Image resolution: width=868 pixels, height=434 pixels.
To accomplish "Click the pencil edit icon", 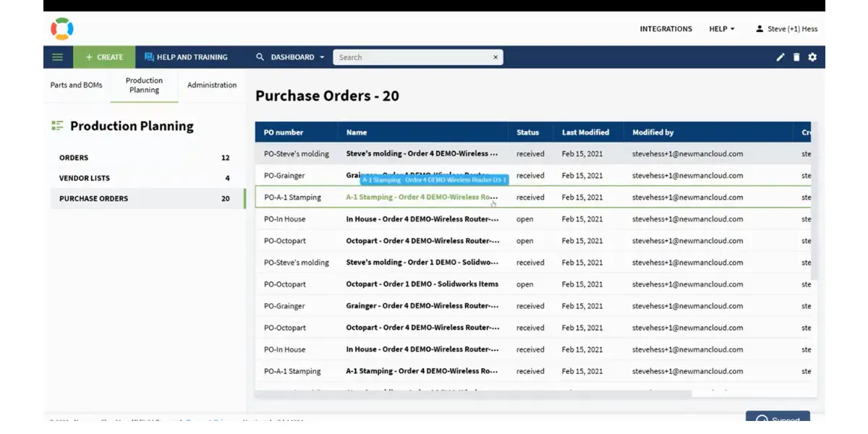I will pos(780,57).
